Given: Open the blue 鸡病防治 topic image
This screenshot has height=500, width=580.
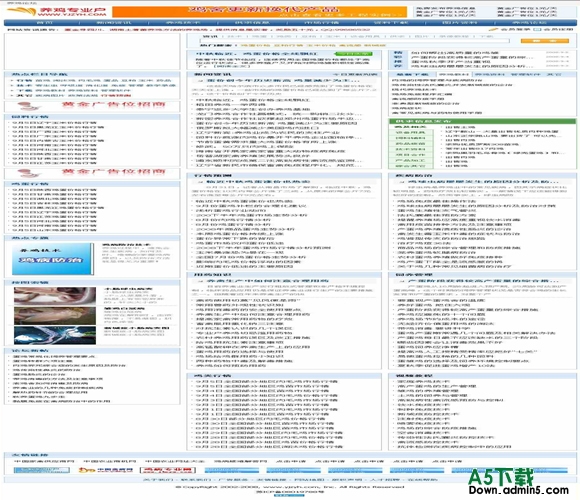Looking at the screenshot, I should click(x=53, y=259).
